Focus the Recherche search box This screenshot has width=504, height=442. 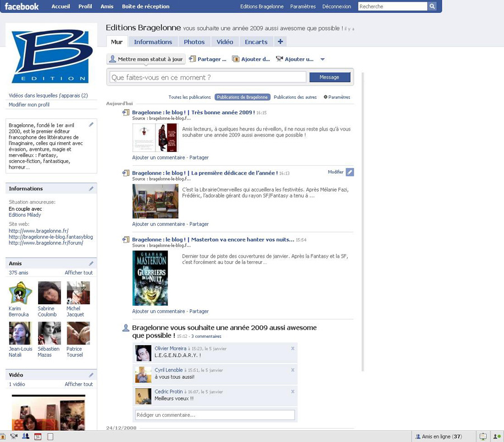point(393,6)
